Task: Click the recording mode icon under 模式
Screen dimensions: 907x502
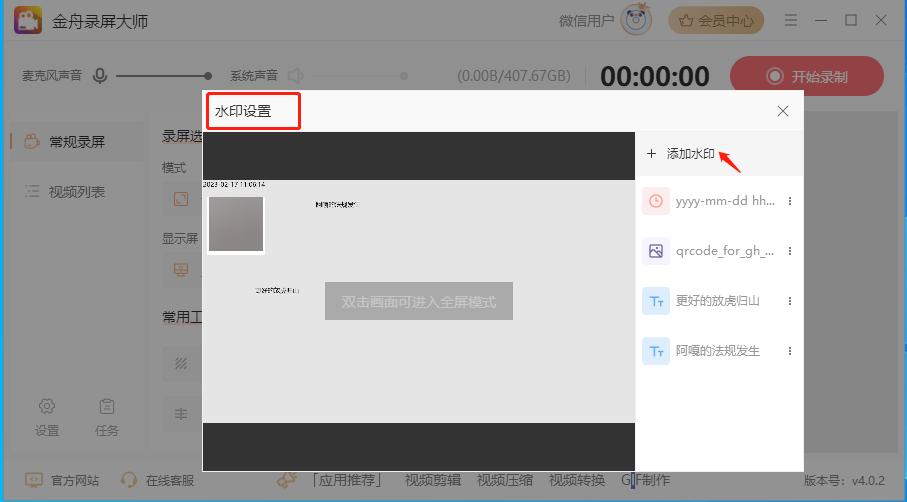Action: click(181, 199)
